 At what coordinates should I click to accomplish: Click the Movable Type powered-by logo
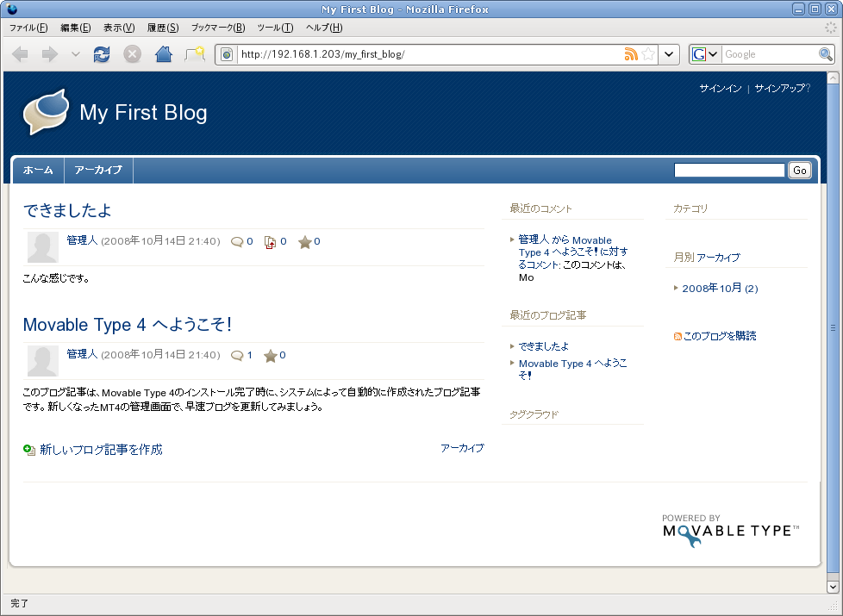tap(731, 531)
